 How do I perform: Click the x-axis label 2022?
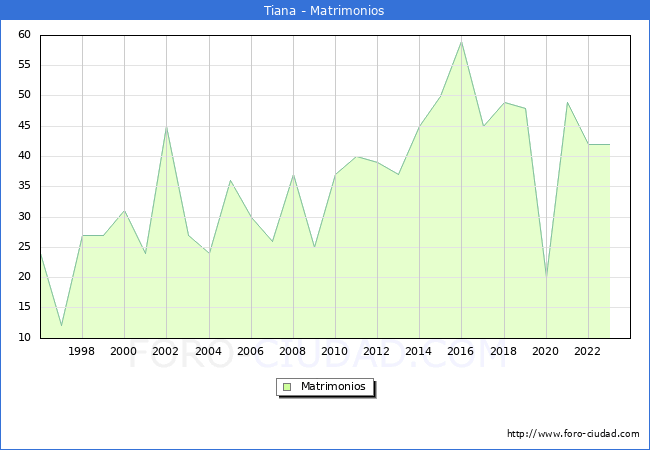click(587, 351)
